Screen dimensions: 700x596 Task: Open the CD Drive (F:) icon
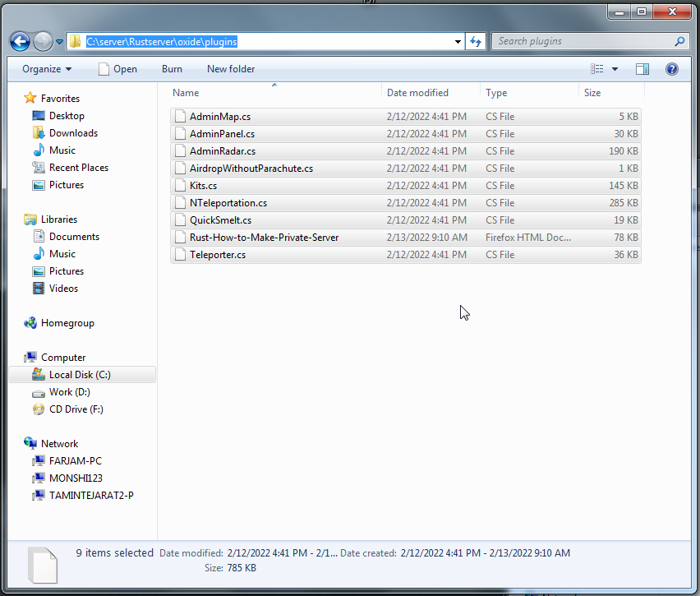38,409
